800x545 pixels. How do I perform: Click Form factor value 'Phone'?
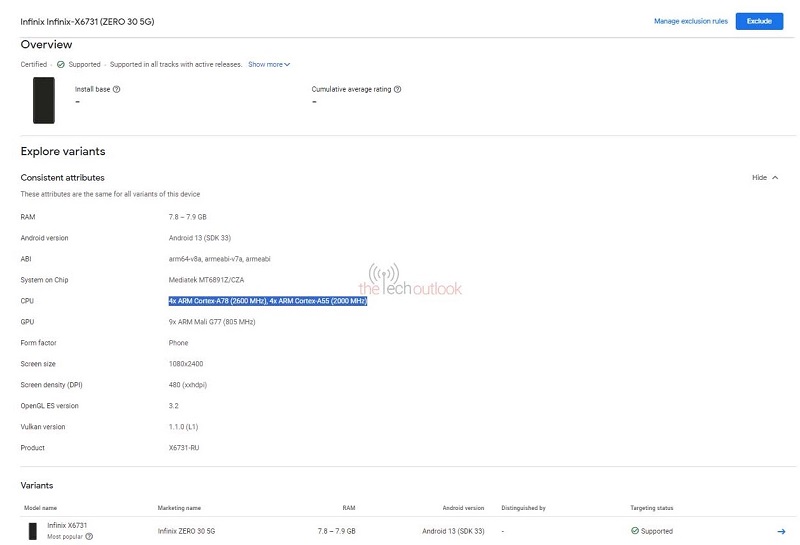tap(178, 343)
